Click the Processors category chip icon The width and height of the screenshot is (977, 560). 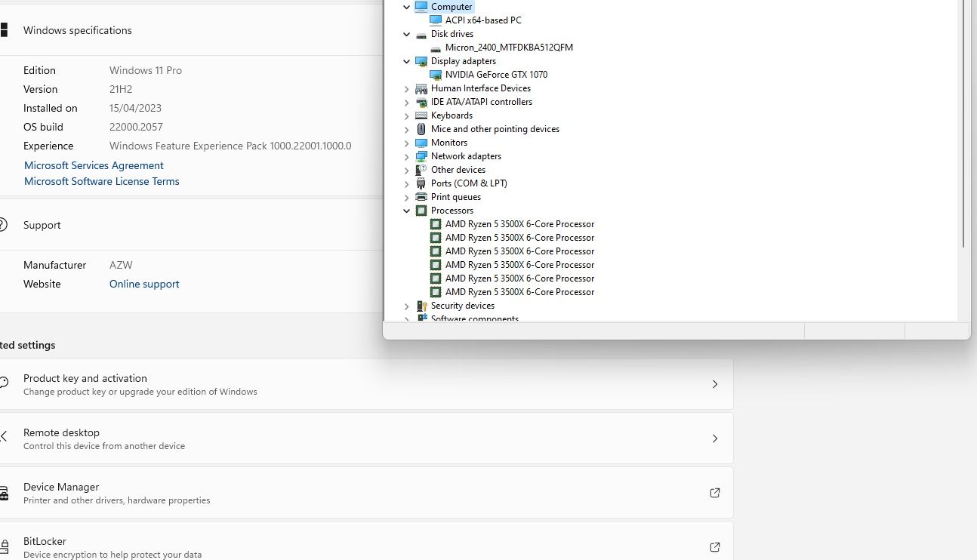point(421,211)
